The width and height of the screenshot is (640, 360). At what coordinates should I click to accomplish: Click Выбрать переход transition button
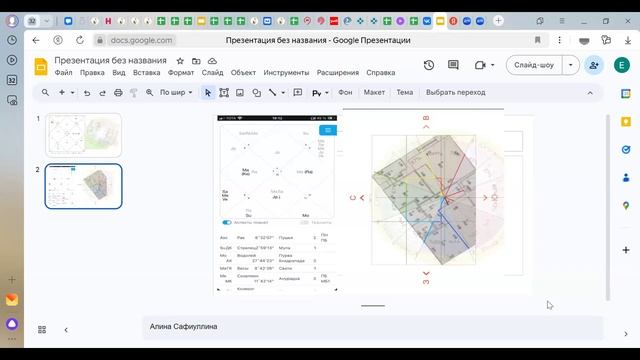tap(456, 93)
